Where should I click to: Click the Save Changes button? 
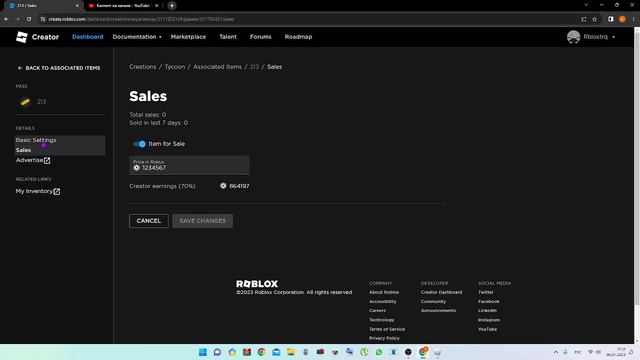coord(202,221)
